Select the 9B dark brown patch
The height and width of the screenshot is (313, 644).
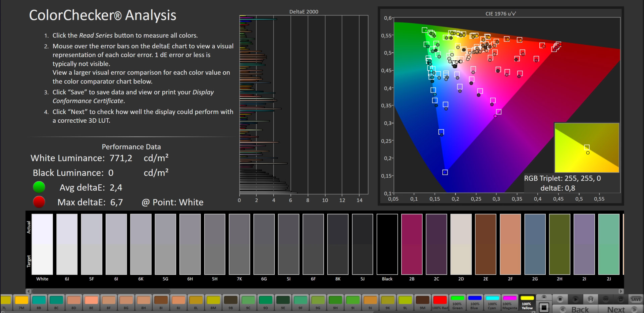tap(230, 302)
